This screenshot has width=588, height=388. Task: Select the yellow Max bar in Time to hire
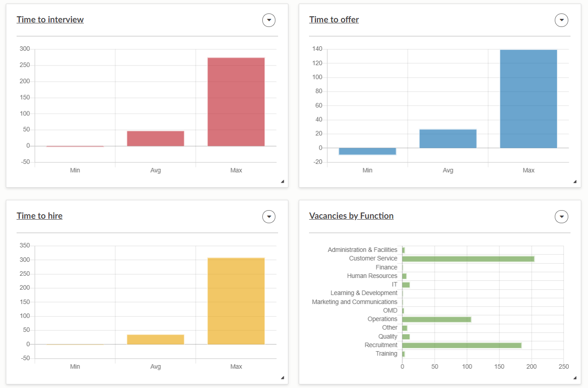coord(236,301)
